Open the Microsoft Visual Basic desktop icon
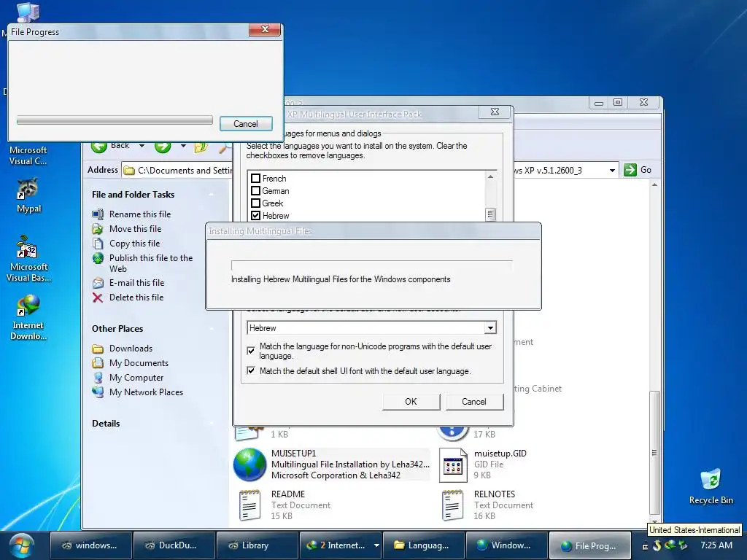 point(28,259)
